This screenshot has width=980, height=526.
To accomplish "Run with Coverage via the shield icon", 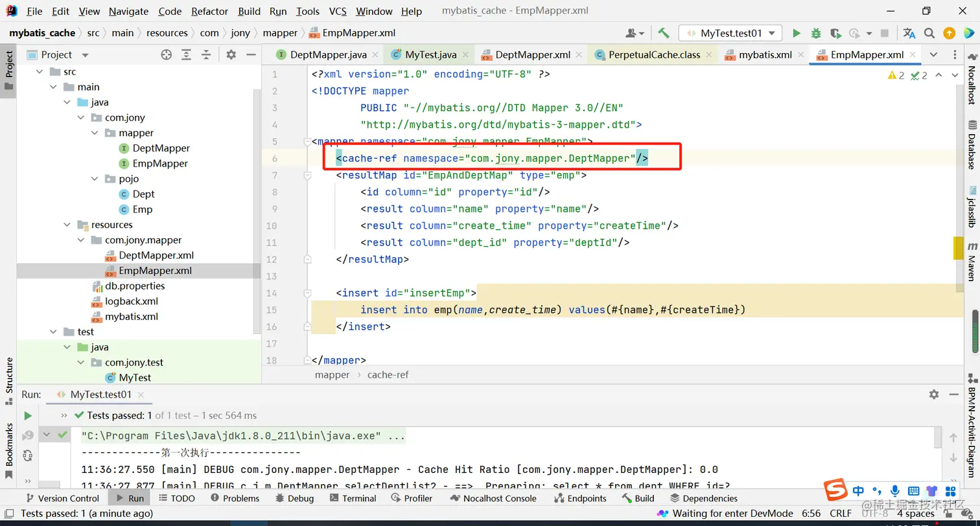I will click(x=835, y=33).
